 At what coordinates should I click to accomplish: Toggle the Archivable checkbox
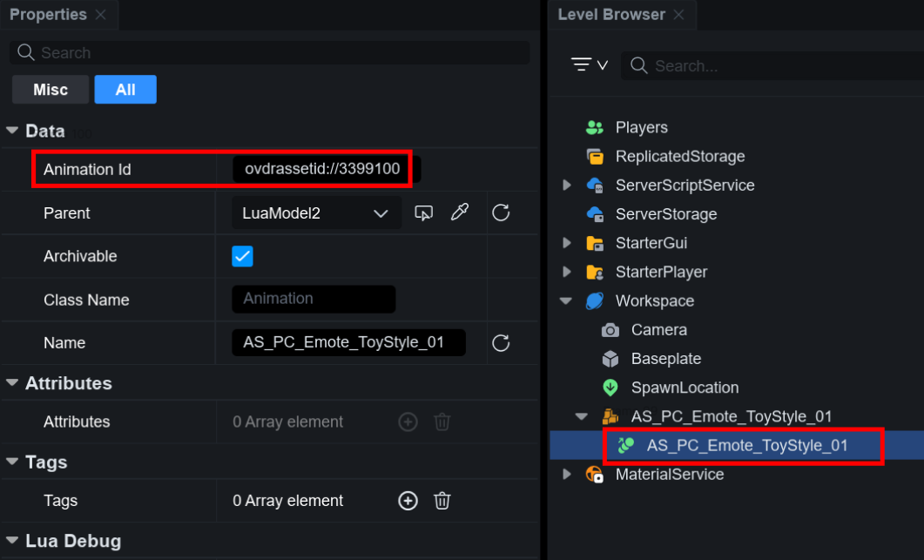242,256
